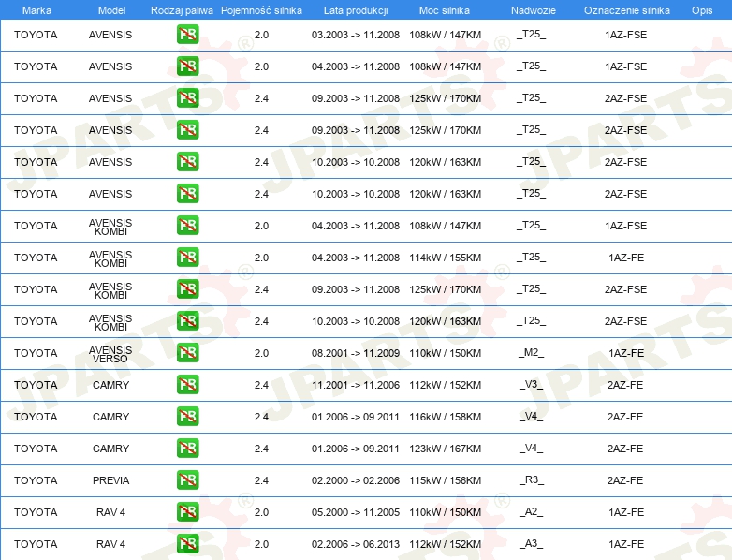This screenshot has width=732, height=560.
Task: Click petrol icon in CAMRY 123kW row
Action: pyautogui.click(x=187, y=448)
